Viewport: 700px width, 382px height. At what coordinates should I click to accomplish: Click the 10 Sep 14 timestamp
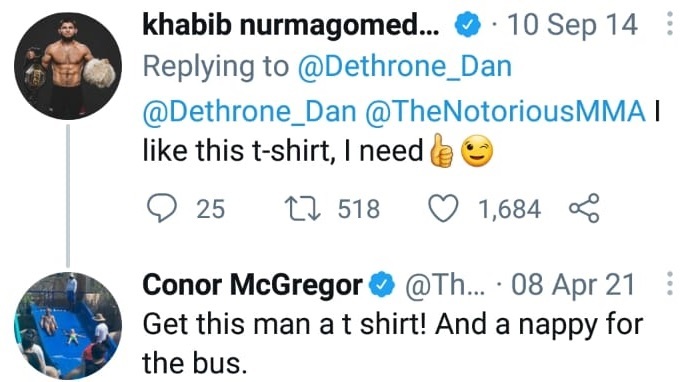tap(572, 25)
